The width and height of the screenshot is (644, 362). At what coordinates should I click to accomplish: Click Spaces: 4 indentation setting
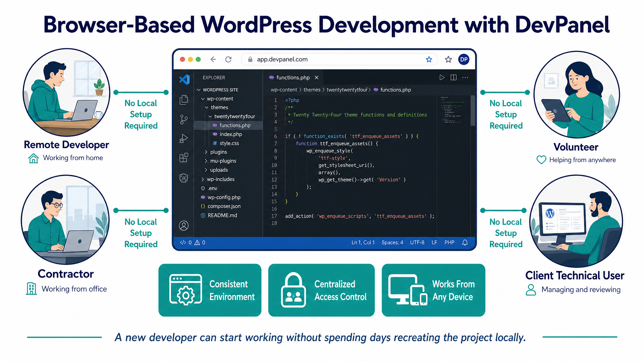(x=392, y=242)
